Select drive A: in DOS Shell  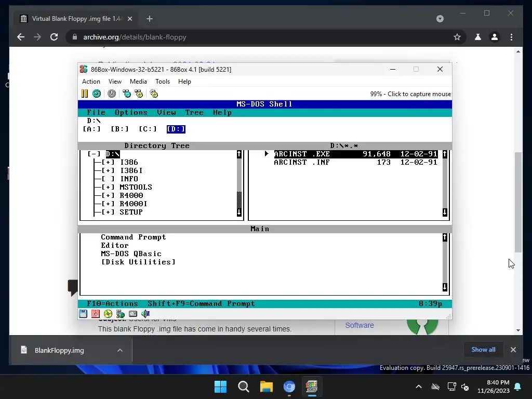pos(91,129)
